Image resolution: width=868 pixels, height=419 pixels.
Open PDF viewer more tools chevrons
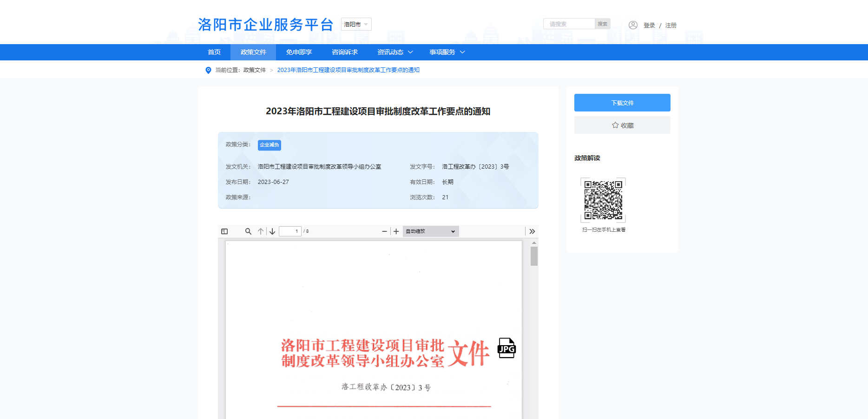(x=532, y=231)
